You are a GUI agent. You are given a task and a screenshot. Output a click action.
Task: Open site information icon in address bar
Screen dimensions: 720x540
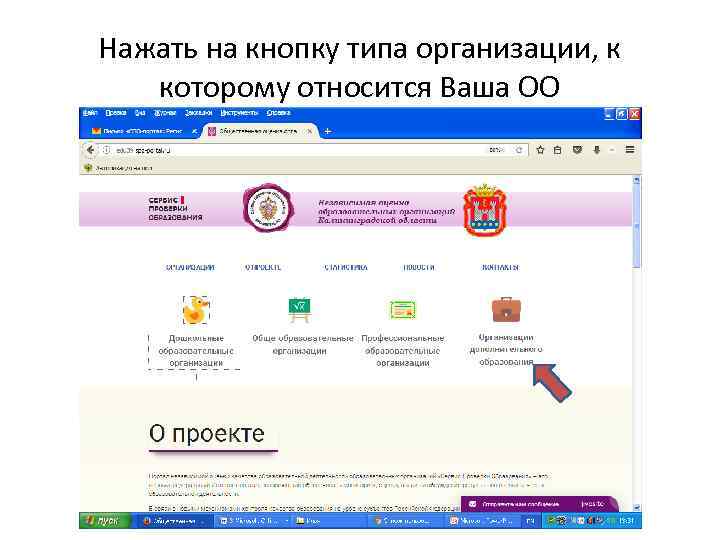point(107,150)
